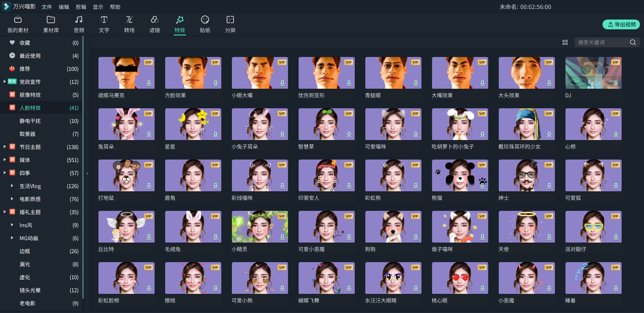Download the 桃心眼 effect
This screenshot has height=313, width=644.
click(x=482, y=288)
